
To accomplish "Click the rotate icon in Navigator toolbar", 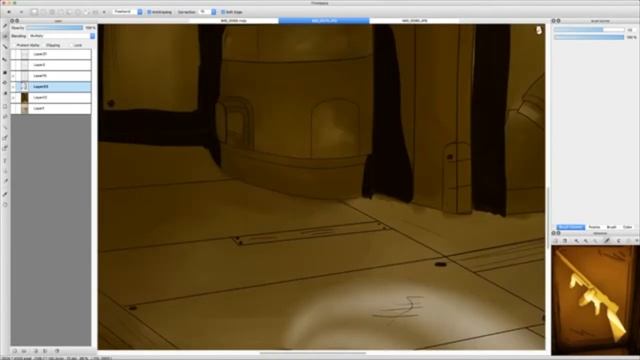I will coord(618,241).
